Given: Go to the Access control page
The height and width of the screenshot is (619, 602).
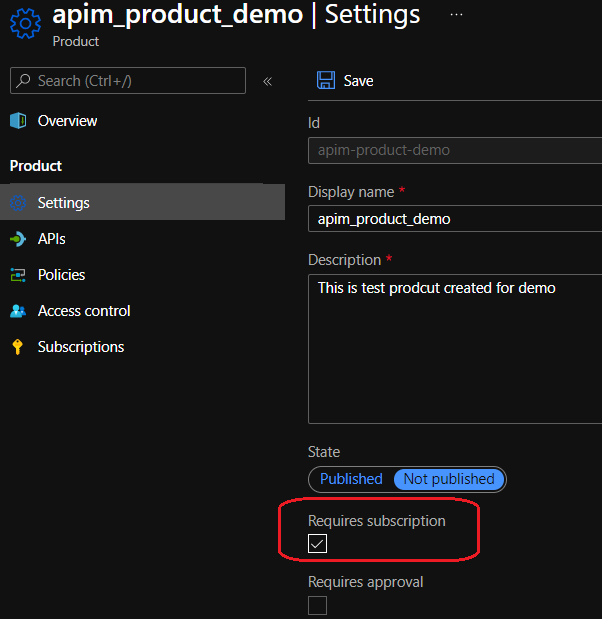Looking at the screenshot, I should tap(84, 311).
